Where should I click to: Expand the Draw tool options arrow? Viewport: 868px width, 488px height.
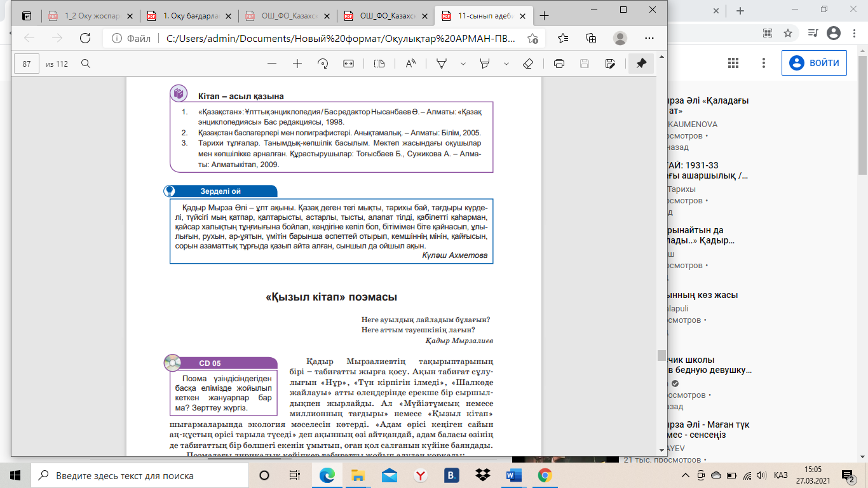[x=463, y=64]
